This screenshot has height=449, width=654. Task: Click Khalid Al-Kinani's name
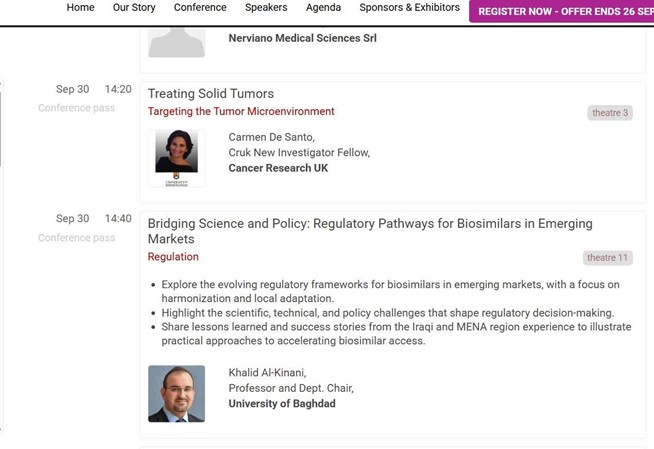point(267,373)
